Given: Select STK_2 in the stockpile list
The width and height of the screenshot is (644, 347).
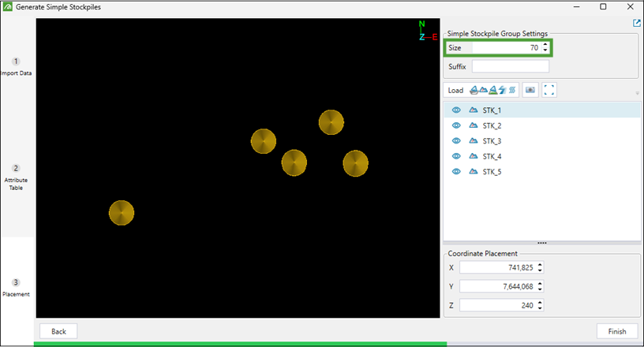Looking at the screenshot, I should [x=542, y=125].
